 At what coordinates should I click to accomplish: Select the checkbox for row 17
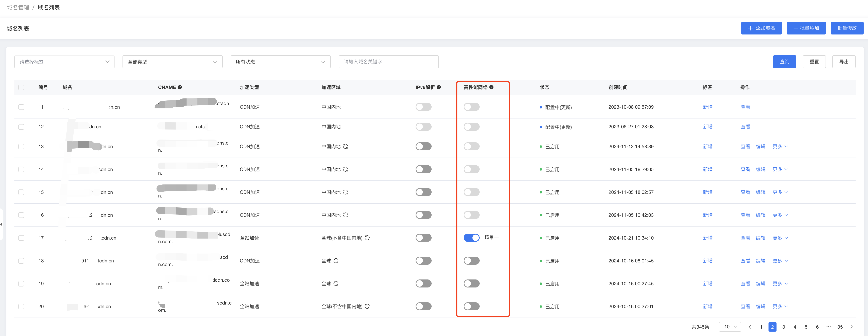21,238
